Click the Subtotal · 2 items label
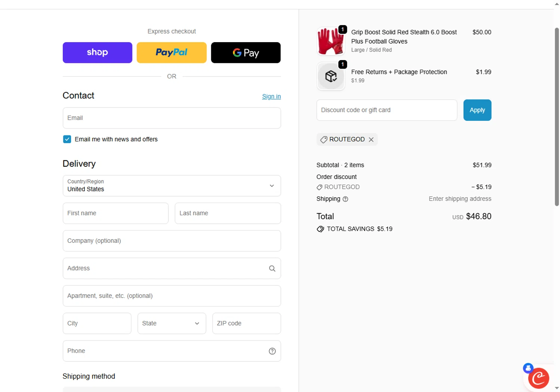This screenshot has height=392, width=560. tap(340, 165)
